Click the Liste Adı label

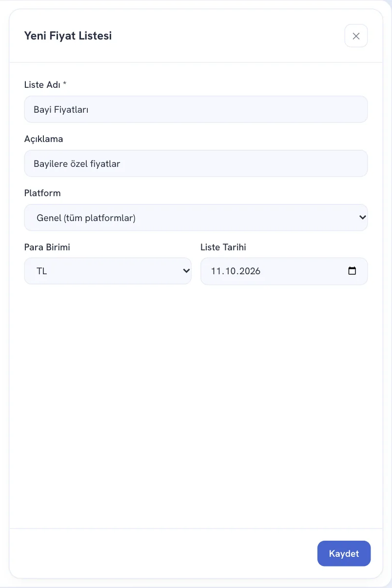[x=42, y=84]
